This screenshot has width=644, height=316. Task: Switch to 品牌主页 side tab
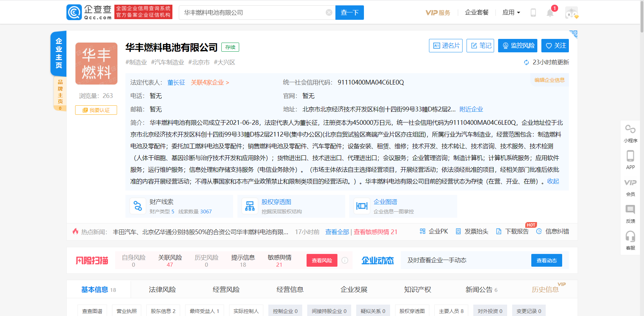pos(60,94)
